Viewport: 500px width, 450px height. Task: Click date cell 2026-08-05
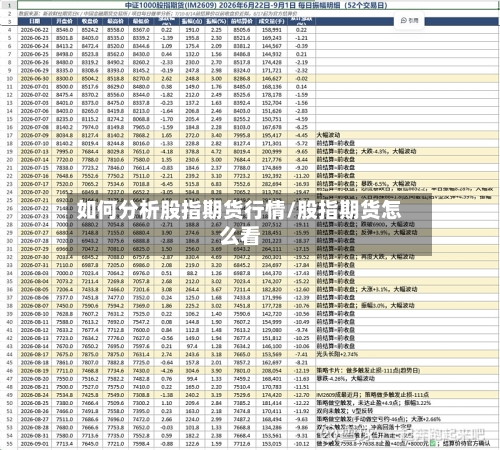click(x=35, y=289)
